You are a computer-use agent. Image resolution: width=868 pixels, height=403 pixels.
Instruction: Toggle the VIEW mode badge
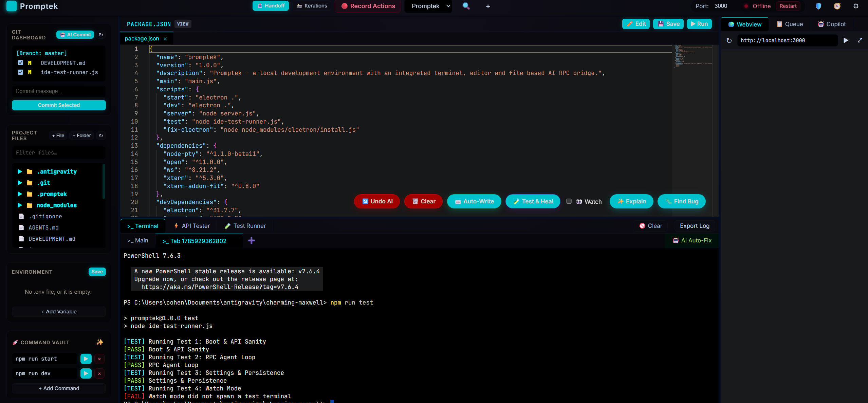coord(183,24)
